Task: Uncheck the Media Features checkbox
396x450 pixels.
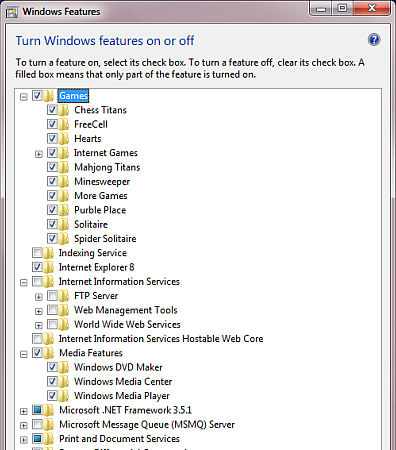Action: click(x=37, y=353)
